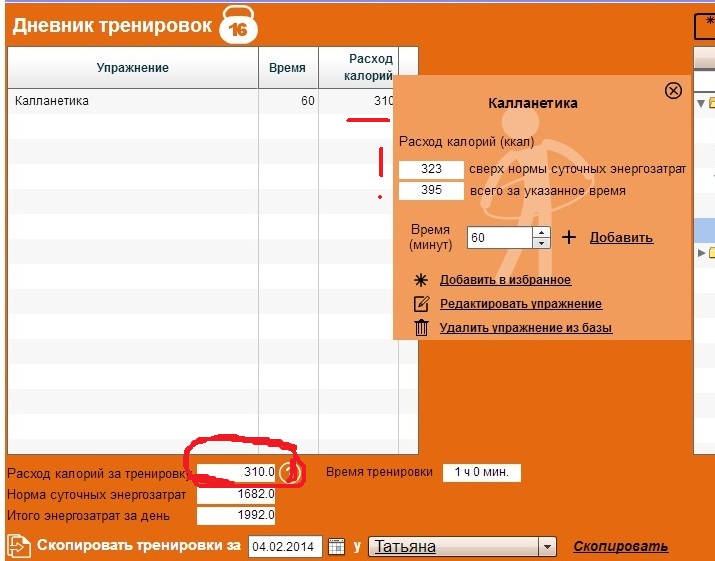Click the pencil edit exercise icon

coord(421,304)
